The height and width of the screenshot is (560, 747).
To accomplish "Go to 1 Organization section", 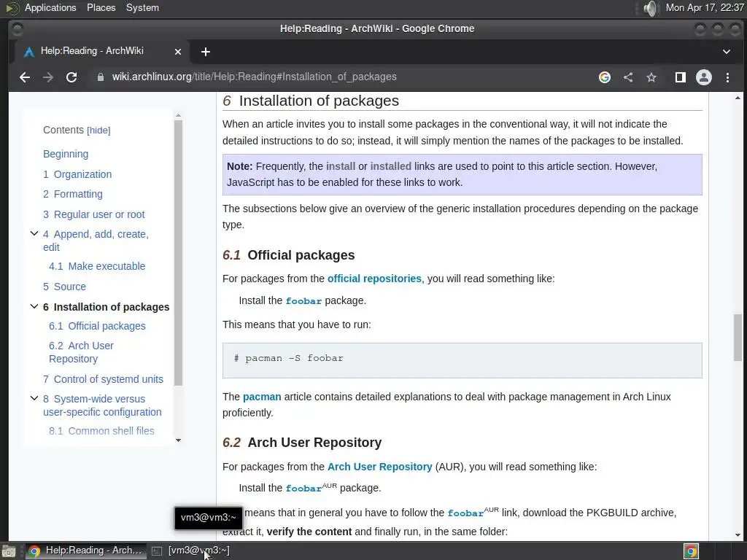I will 77,174.
